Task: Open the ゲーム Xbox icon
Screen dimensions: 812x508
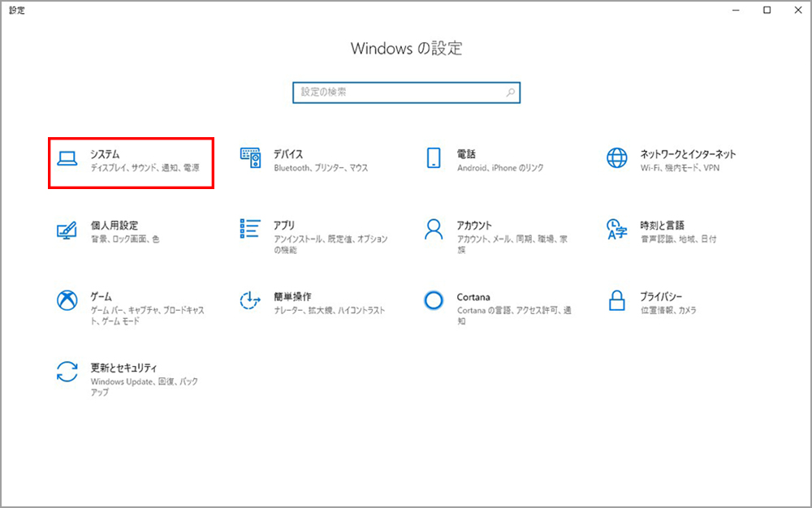Action: pyautogui.click(x=67, y=300)
